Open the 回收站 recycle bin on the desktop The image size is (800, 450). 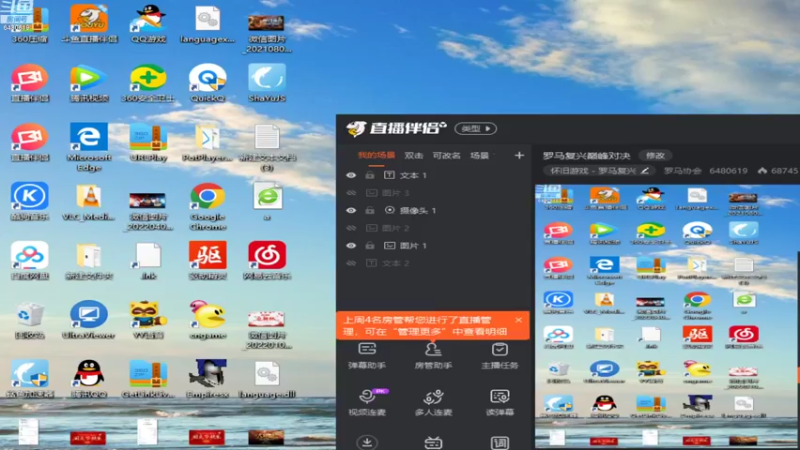pos(30,320)
